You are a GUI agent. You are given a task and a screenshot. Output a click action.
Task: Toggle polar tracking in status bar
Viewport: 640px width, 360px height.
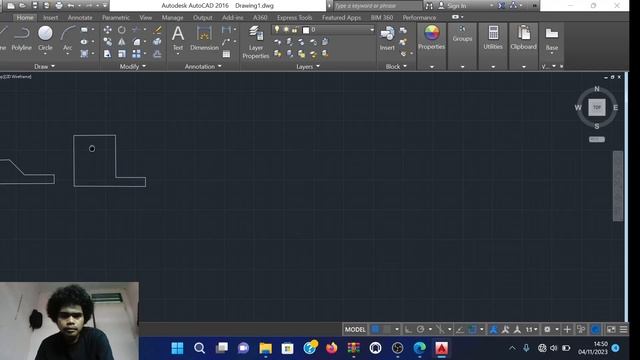point(420,329)
